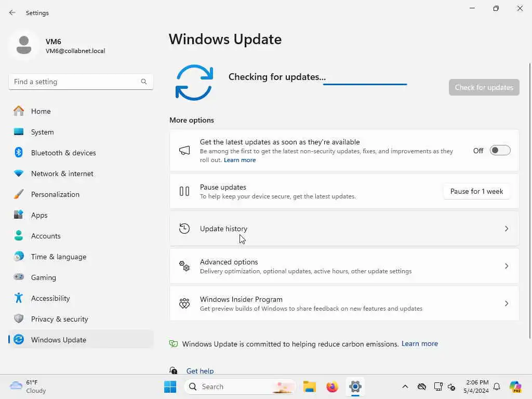Click the VM6 user avatar picture

point(24,45)
